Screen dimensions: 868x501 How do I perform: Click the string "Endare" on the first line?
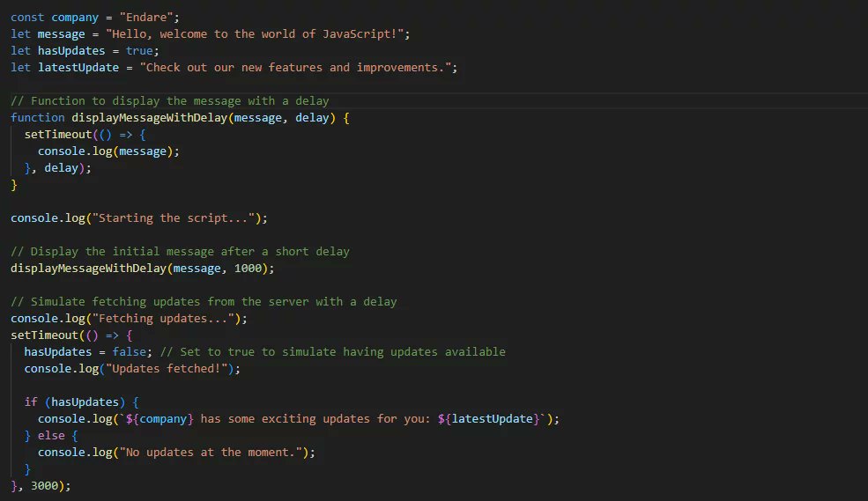click(146, 17)
